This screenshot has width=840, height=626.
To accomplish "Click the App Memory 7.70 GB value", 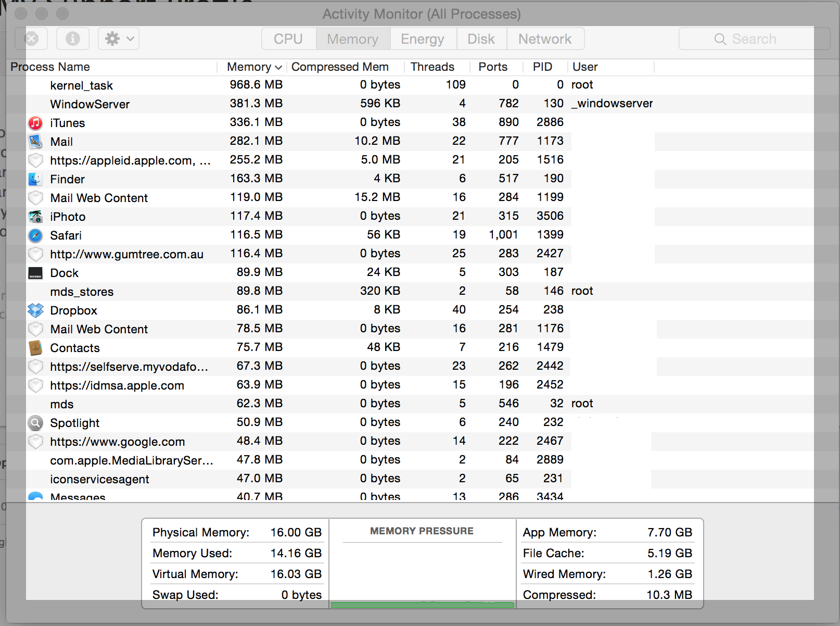I will click(670, 532).
